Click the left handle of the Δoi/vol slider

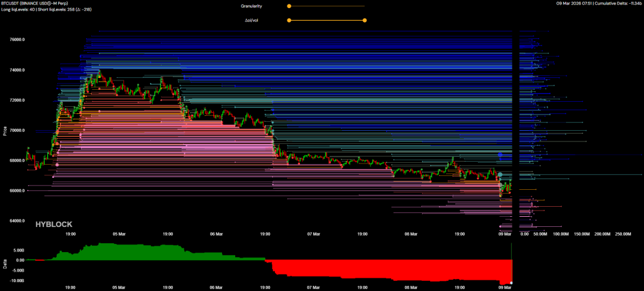(289, 20)
